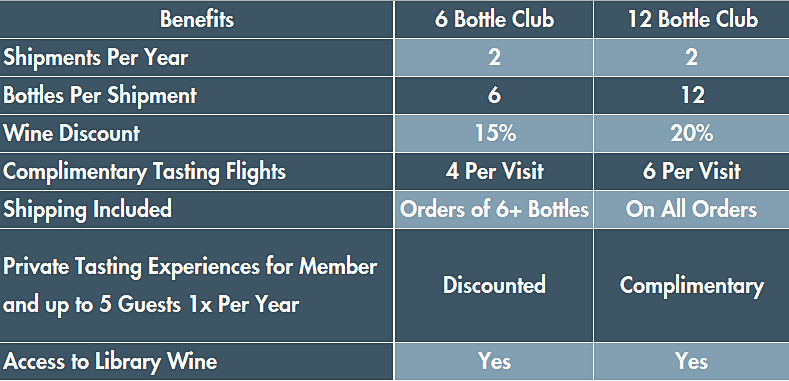Click Yes under 12 Bottle Club
The image size is (789, 381).
[692, 361]
